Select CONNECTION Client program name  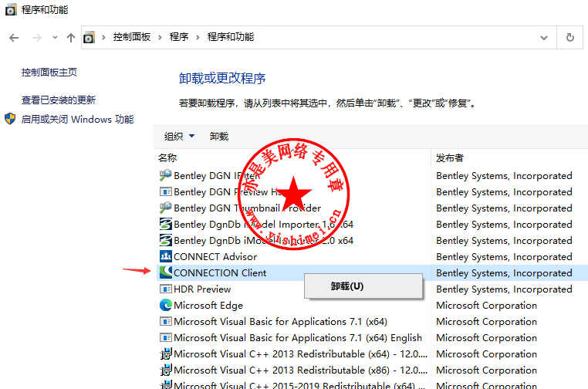click(x=220, y=272)
